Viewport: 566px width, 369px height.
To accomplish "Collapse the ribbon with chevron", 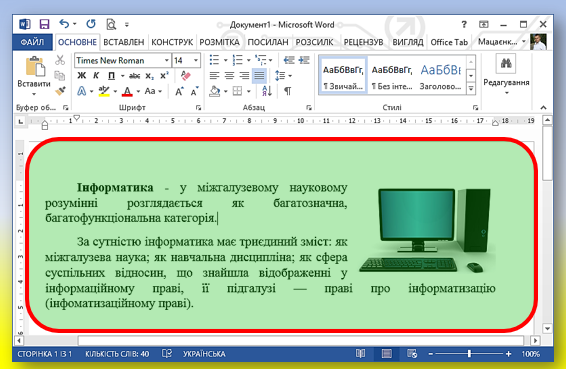I will pyautogui.click(x=543, y=107).
